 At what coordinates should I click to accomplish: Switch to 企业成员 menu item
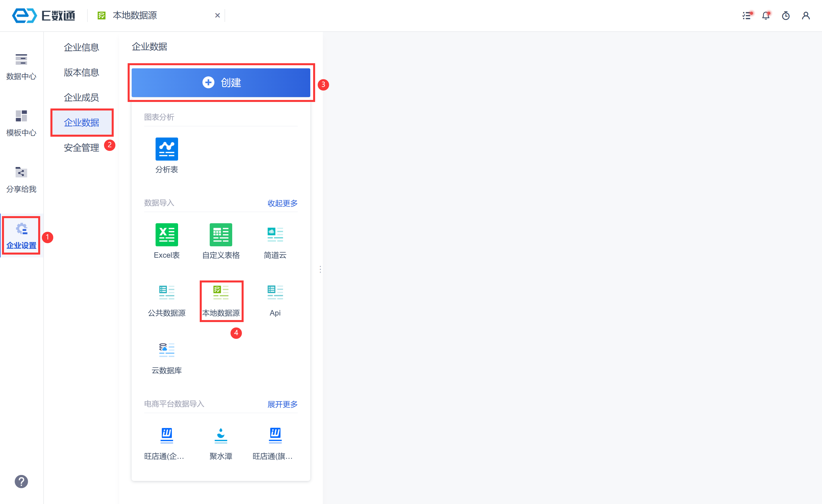(81, 97)
